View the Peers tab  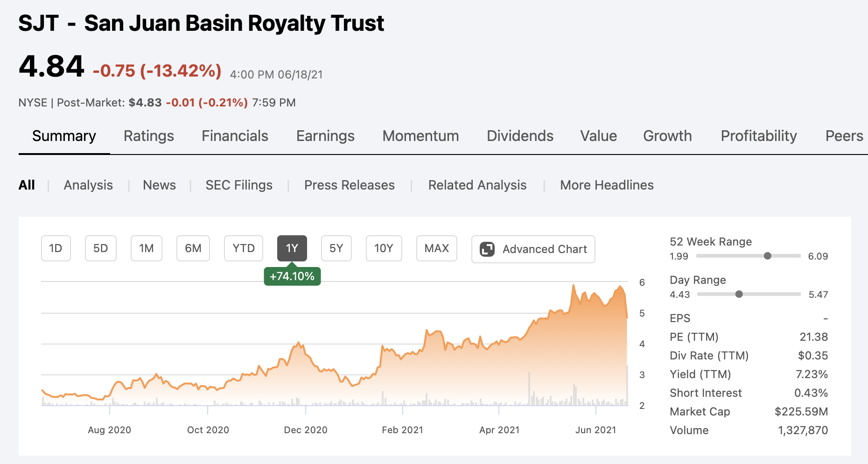(x=843, y=136)
